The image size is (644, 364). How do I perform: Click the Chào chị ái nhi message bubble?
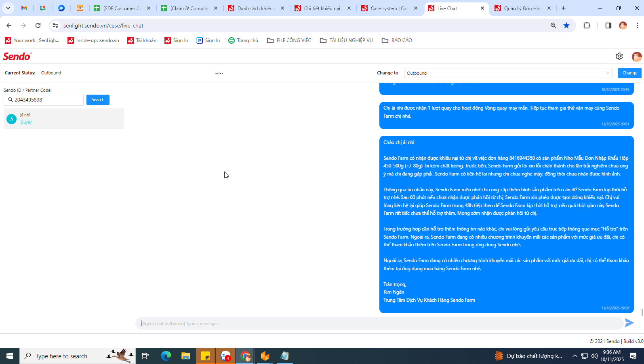coord(507,224)
